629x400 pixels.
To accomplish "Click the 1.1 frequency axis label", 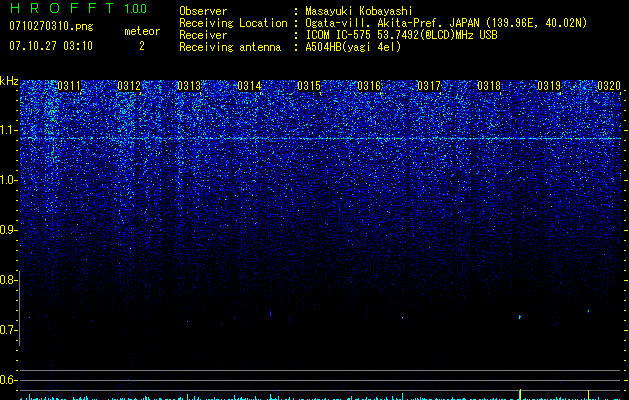I will pos(8,130).
